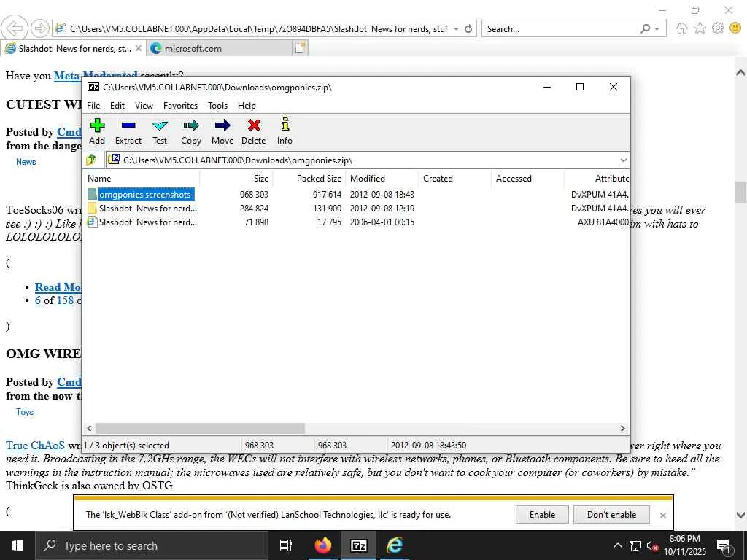Expand the IE address bar dropdown
The height and width of the screenshot is (560, 747).
coord(456,28)
